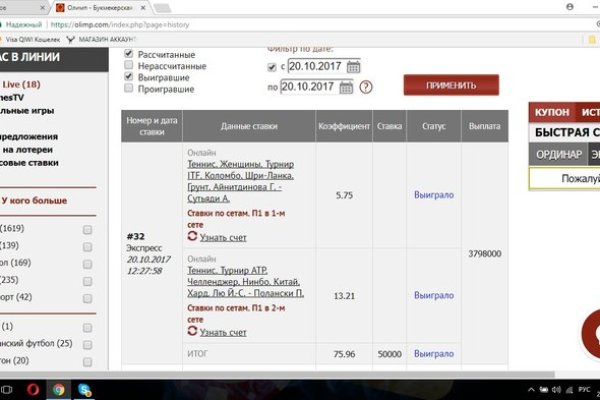Click the start date input field
The width and height of the screenshot is (600, 400).
coord(311,67)
